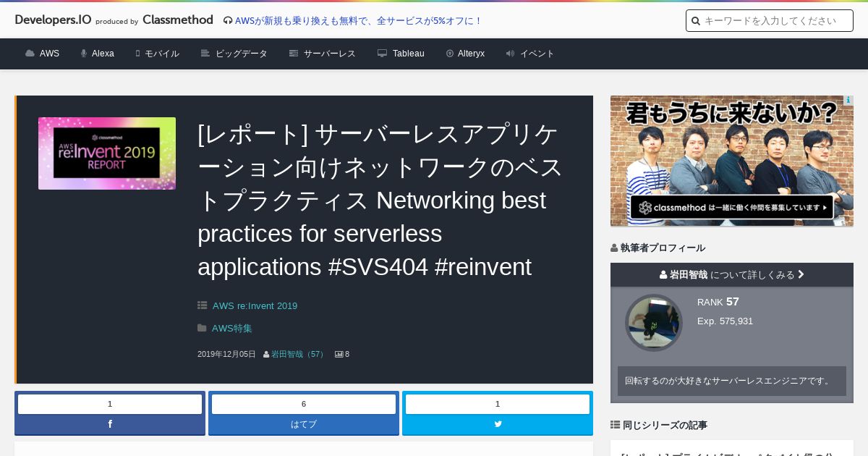Open the モバイル menu item
Screen dimensions: 868x456
tap(162, 54)
